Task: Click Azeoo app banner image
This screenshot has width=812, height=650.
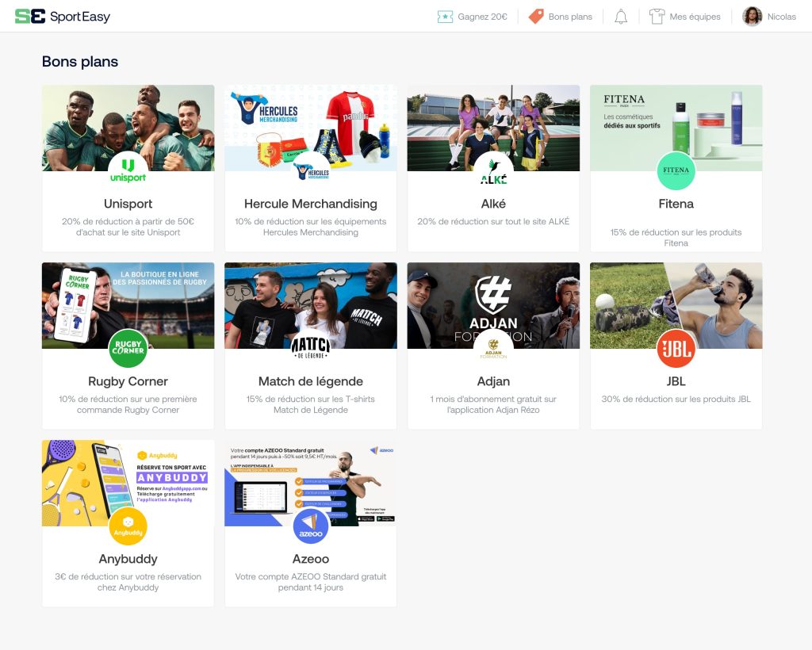Action: pos(311,483)
